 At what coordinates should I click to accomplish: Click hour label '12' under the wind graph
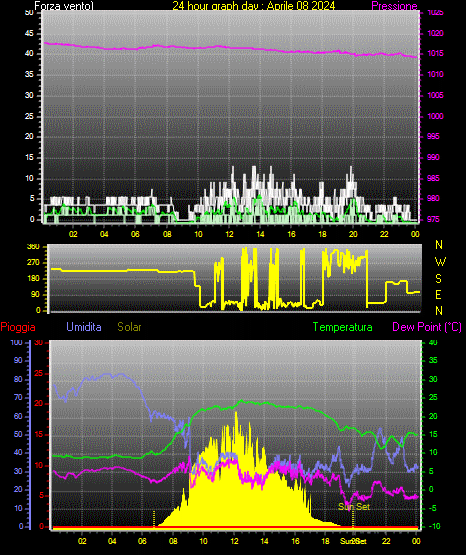click(x=229, y=234)
